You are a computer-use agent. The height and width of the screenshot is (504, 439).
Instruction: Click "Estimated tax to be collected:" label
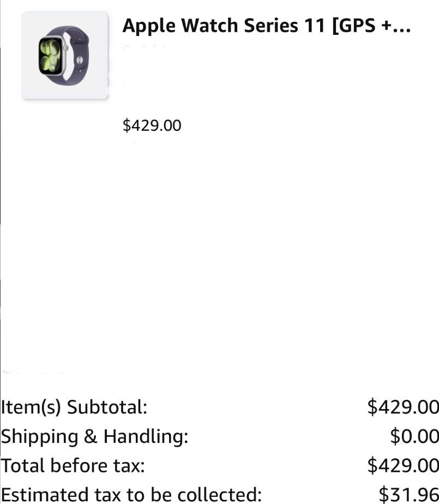coord(131,495)
